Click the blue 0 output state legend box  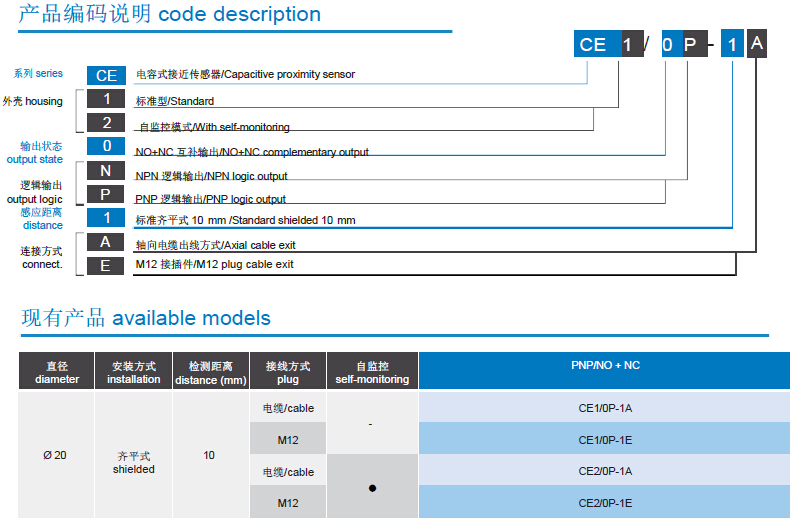point(106,147)
